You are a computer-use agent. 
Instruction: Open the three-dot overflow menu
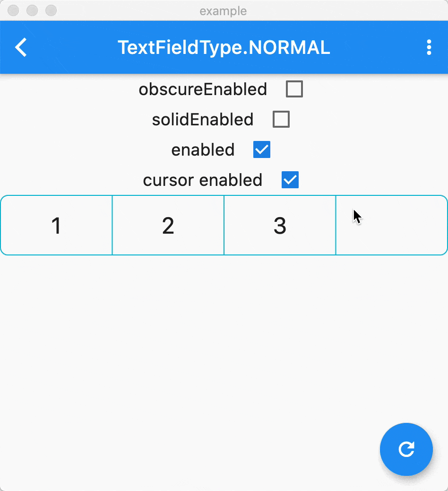(x=429, y=47)
